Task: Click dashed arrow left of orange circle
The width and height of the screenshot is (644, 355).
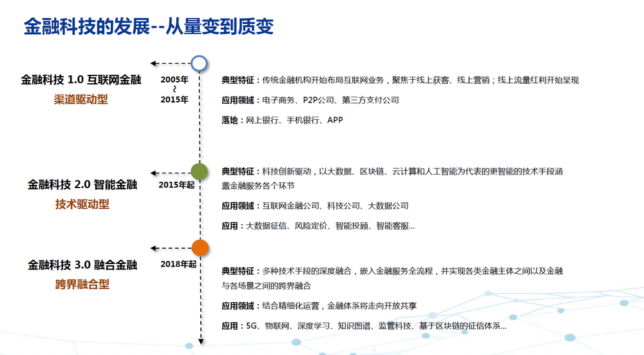Action: [x=171, y=248]
